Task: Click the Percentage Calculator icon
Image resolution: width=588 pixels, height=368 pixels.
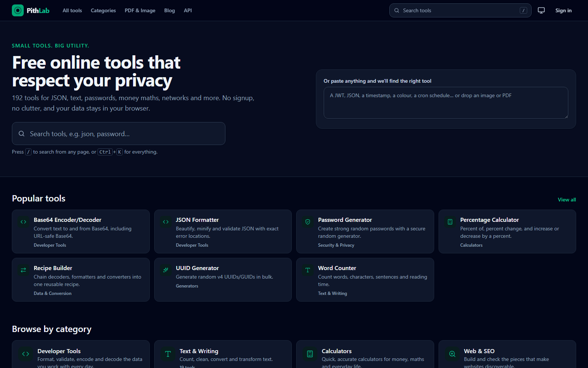Action: pos(450,222)
